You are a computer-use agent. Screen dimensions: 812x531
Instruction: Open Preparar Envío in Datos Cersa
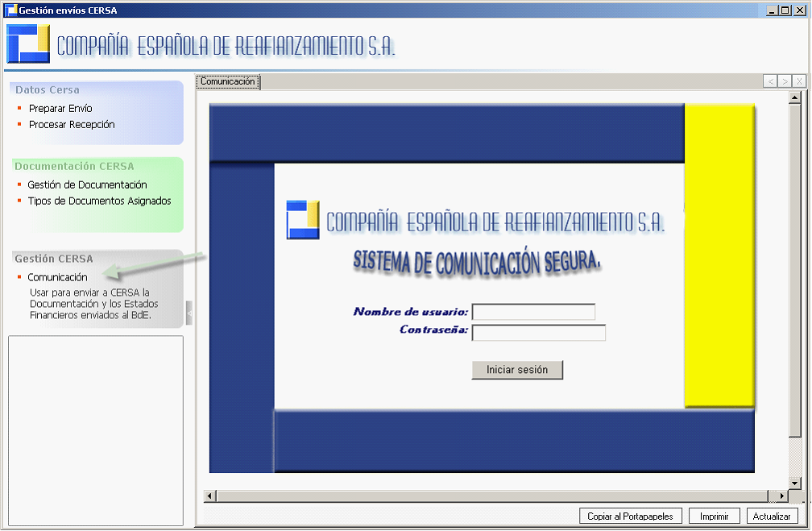(x=60, y=108)
